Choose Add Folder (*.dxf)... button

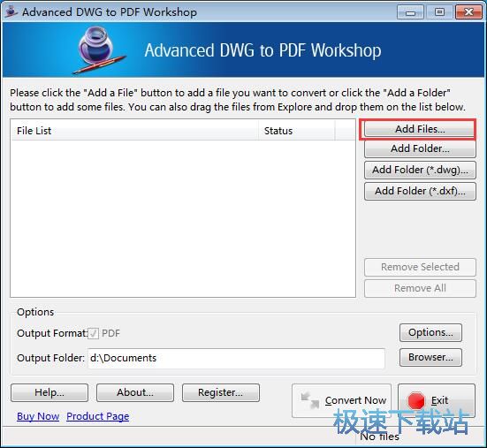(420, 191)
